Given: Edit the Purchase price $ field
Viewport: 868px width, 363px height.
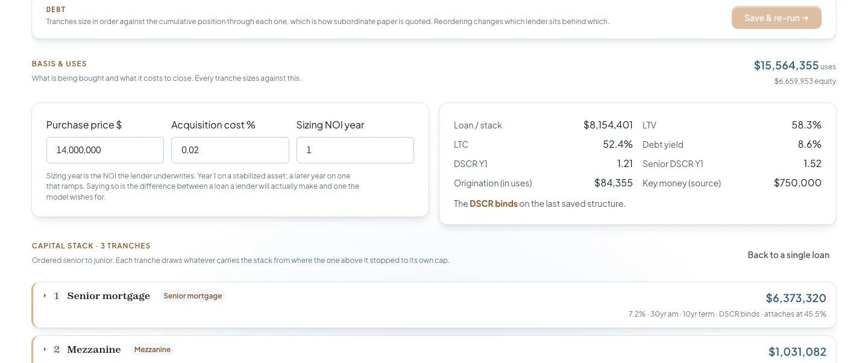Looking at the screenshot, I should pos(105,150).
